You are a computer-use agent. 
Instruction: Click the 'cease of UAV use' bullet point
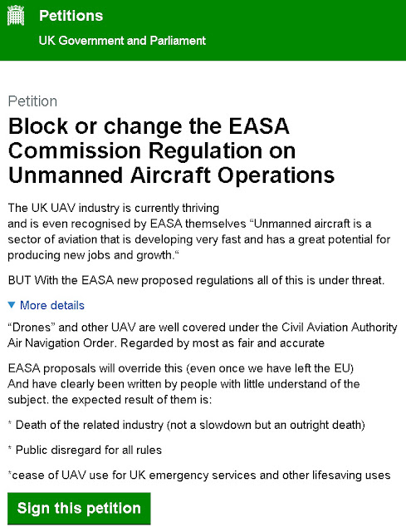pyautogui.click(x=199, y=475)
